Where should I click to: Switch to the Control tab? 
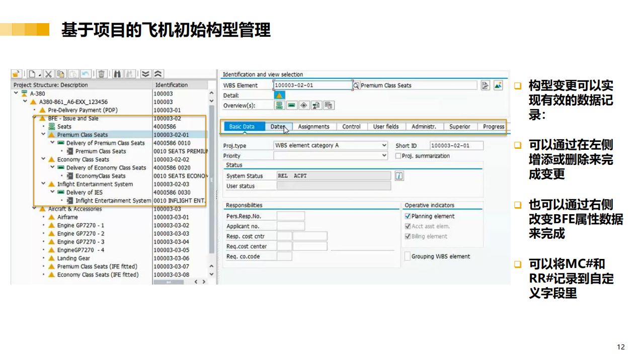[x=351, y=127]
